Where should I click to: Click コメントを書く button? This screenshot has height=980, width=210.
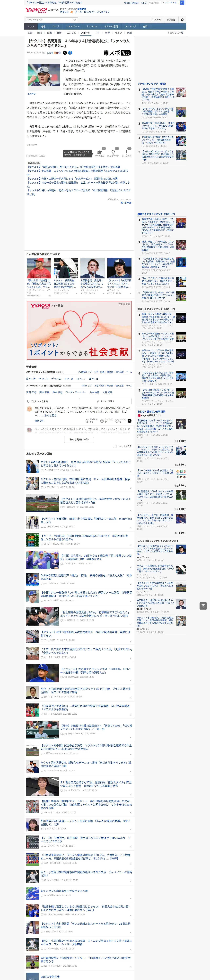[x=105, y=401]
